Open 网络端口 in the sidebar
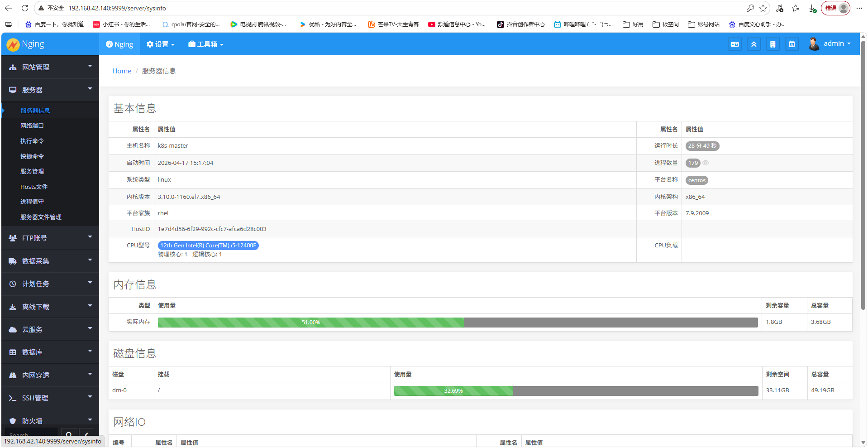 point(32,125)
